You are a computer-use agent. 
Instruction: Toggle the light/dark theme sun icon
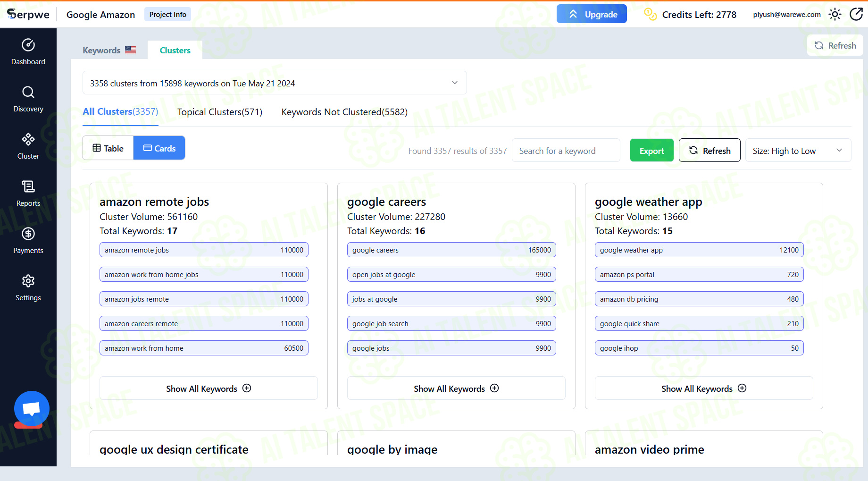tap(835, 14)
